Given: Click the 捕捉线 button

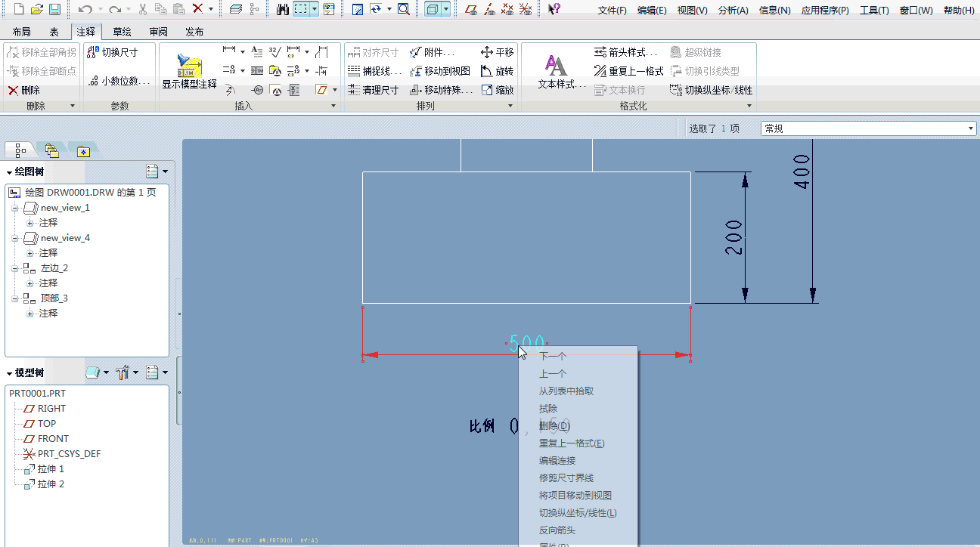Looking at the screenshot, I should (x=375, y=71).
